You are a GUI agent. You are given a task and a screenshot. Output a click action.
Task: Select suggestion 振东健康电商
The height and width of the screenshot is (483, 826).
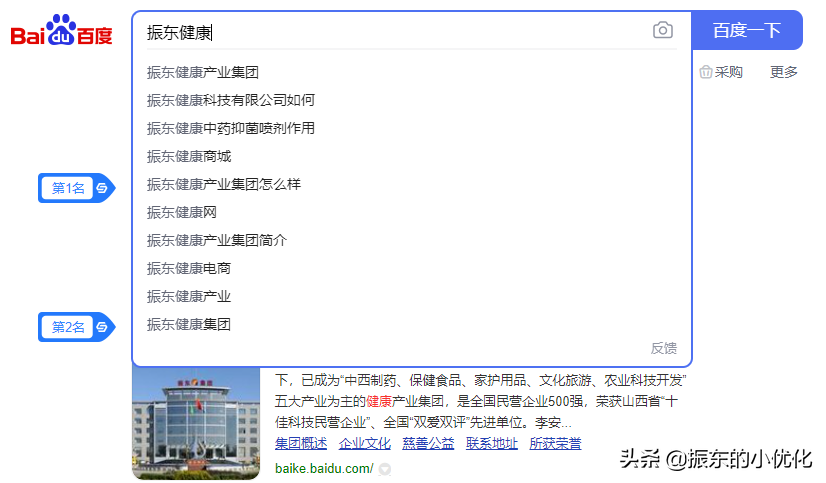189,268
